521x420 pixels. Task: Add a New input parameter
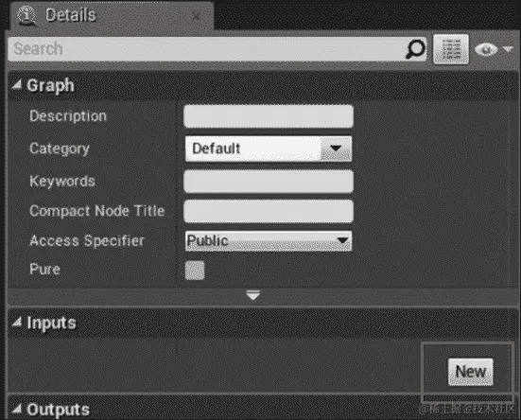coord(470,372)
